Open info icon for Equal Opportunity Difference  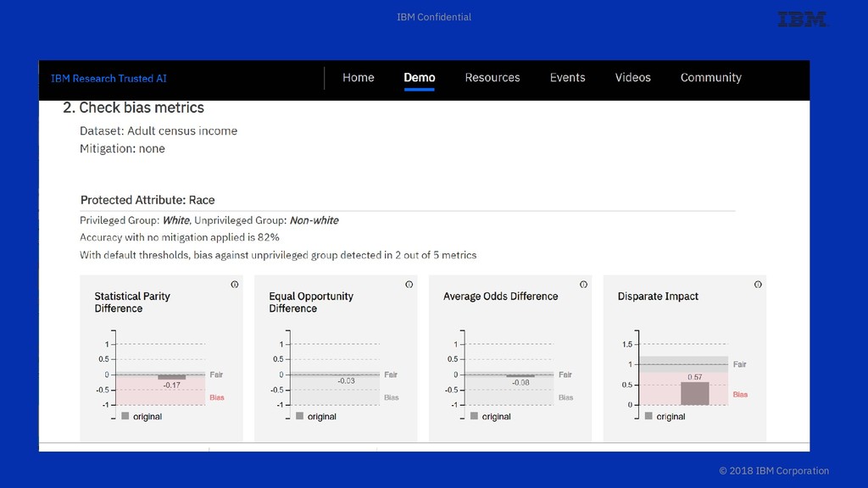click(x=409, y=285)
